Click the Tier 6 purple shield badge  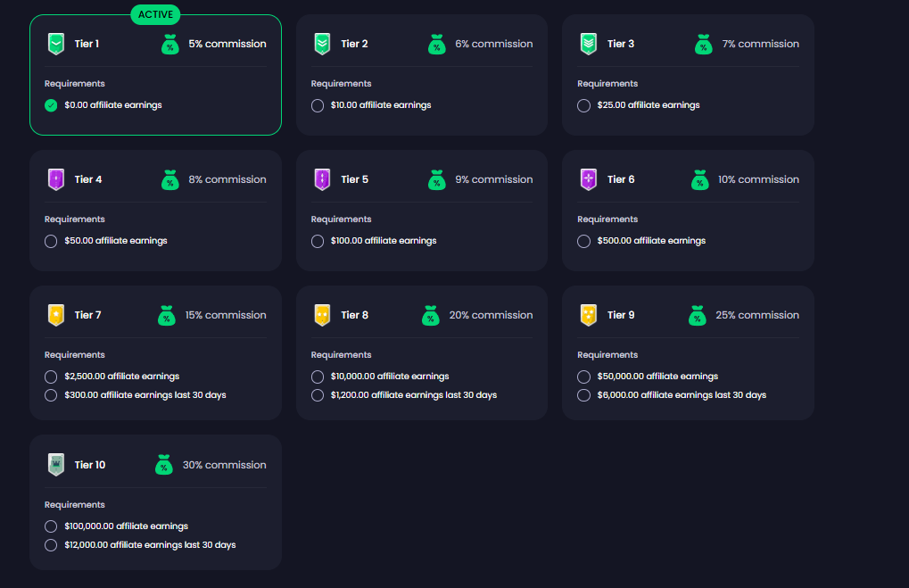589,179
